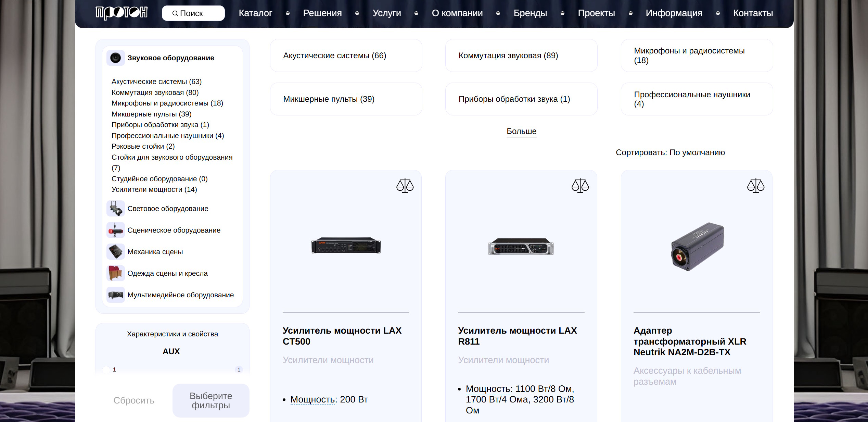Open Акустические системы (66) category tile
The height and width of the screenshot is (422, 868).
346,55
